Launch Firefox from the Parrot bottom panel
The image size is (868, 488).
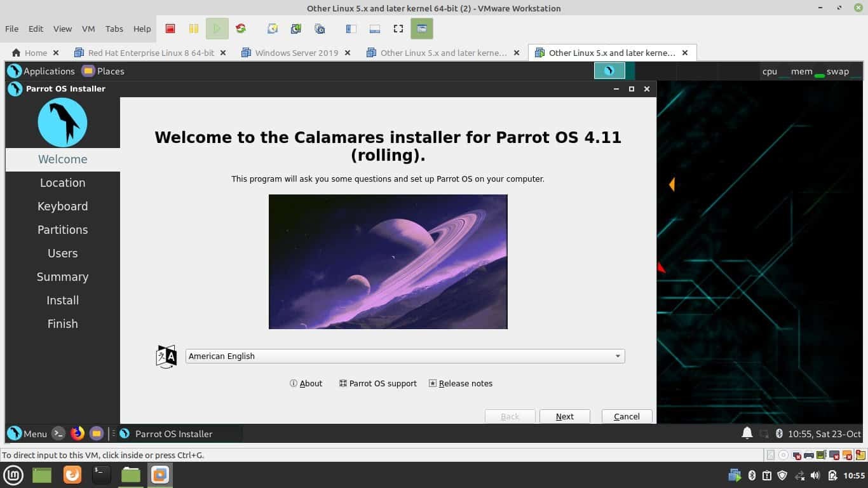point(78,433)
